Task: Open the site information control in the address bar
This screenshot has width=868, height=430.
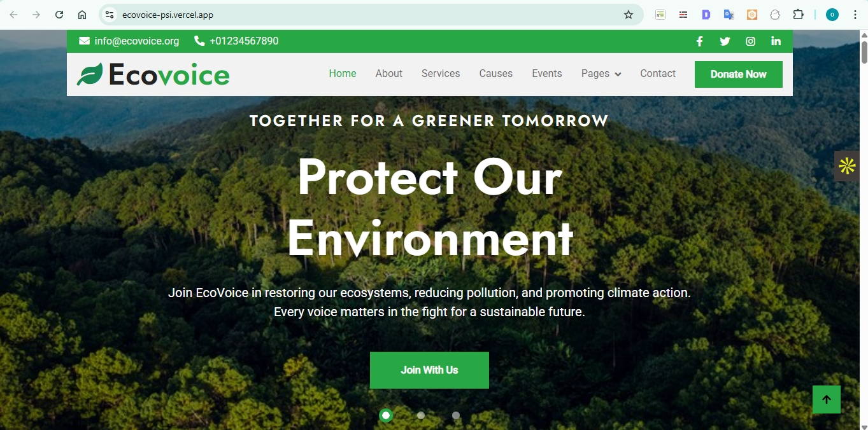Action: click(110, 15)
